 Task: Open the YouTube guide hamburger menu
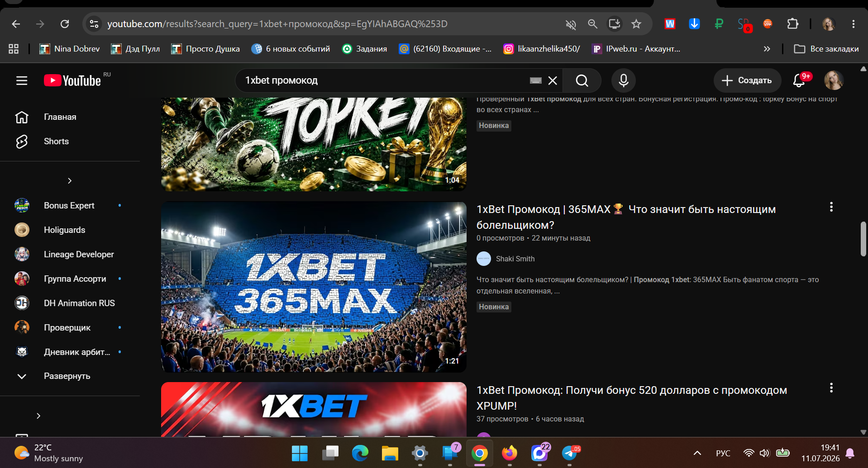pyautogui.click(x=22, y=80)
